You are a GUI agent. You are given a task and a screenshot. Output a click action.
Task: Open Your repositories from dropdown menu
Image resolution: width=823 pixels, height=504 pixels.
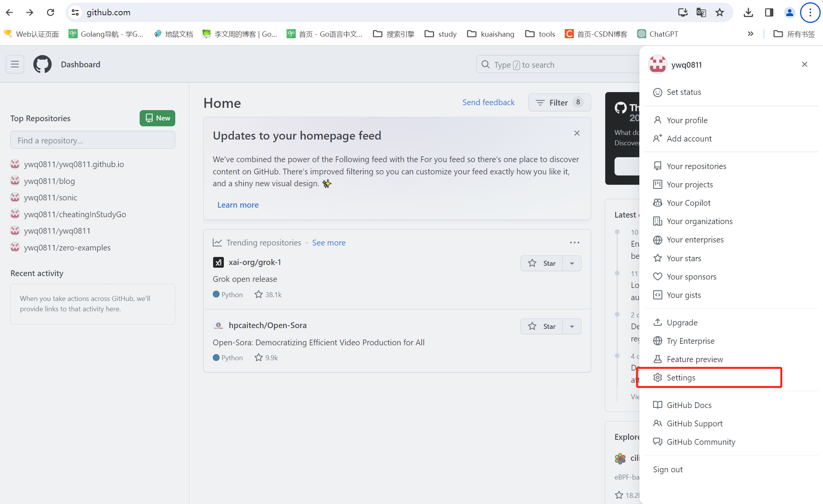tap(696, 166)
